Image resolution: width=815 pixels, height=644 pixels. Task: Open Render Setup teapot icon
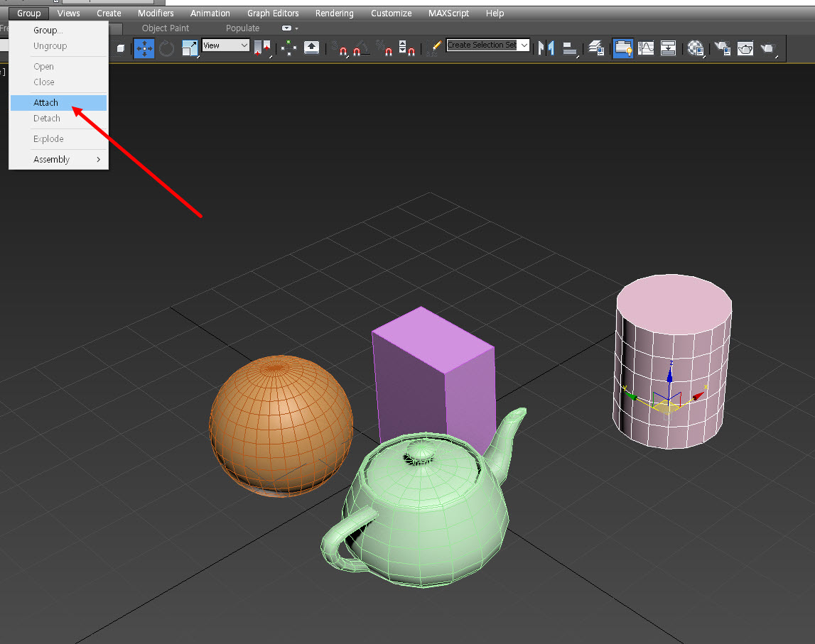[x=723, y=48]
